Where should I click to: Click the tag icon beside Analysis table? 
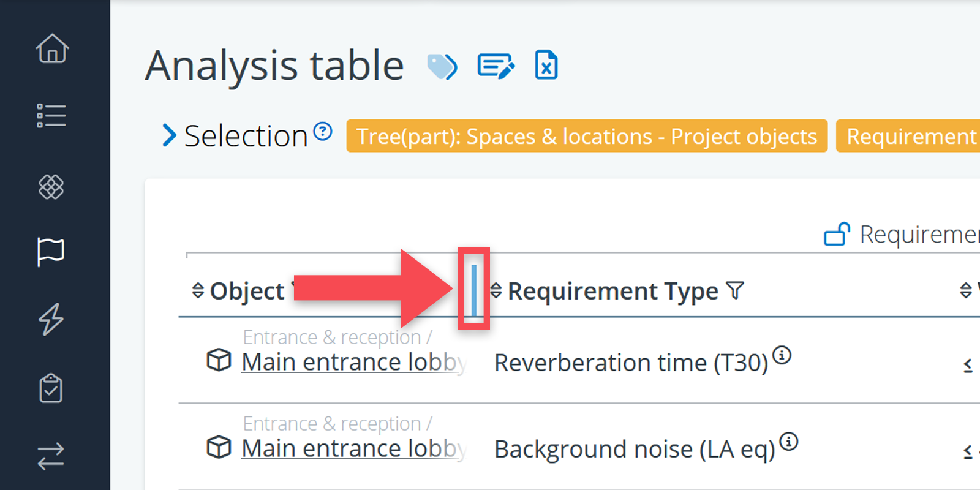[442, 66]
